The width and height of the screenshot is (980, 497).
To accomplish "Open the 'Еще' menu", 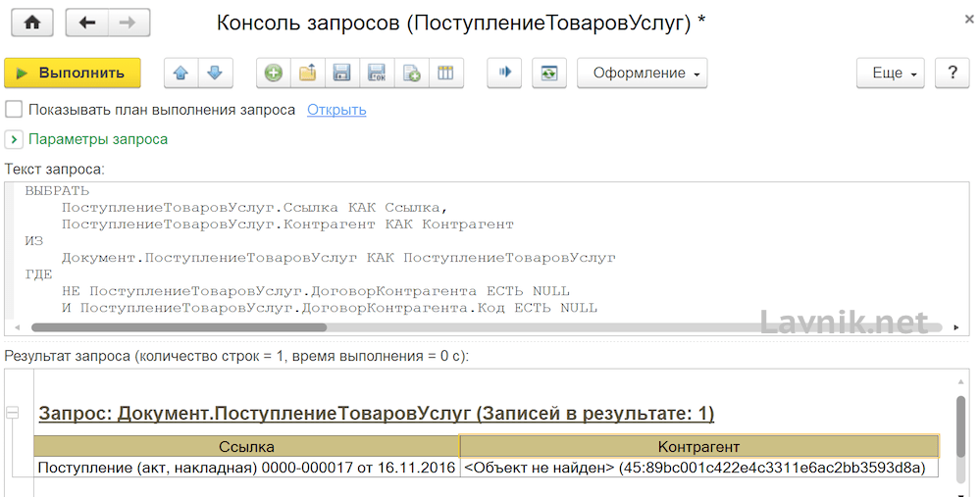I will 891,73.
